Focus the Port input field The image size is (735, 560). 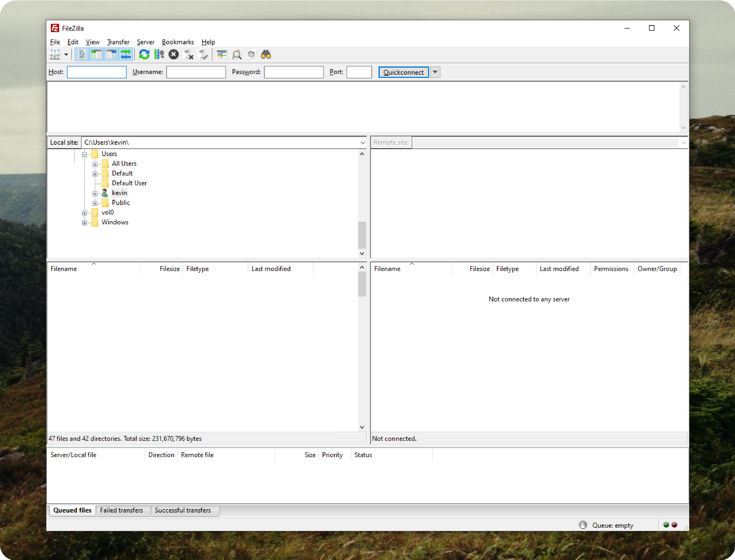[359, 72]
